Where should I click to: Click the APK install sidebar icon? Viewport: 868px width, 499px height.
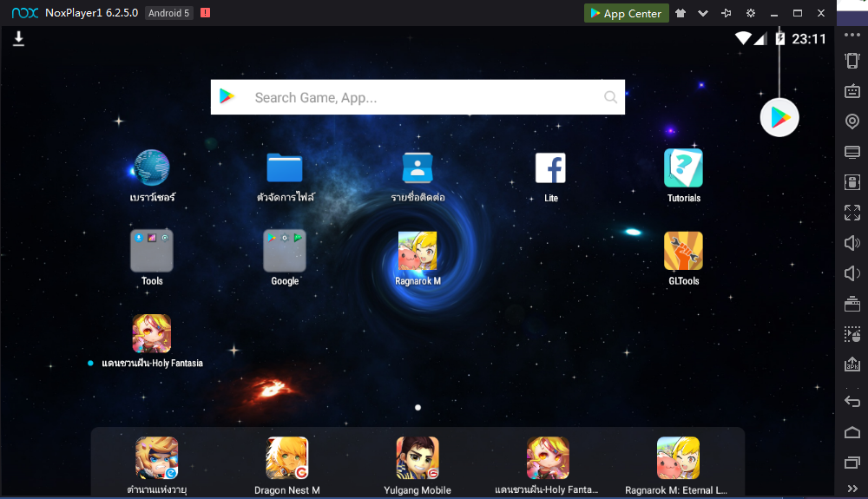click(x=852, y=364)
